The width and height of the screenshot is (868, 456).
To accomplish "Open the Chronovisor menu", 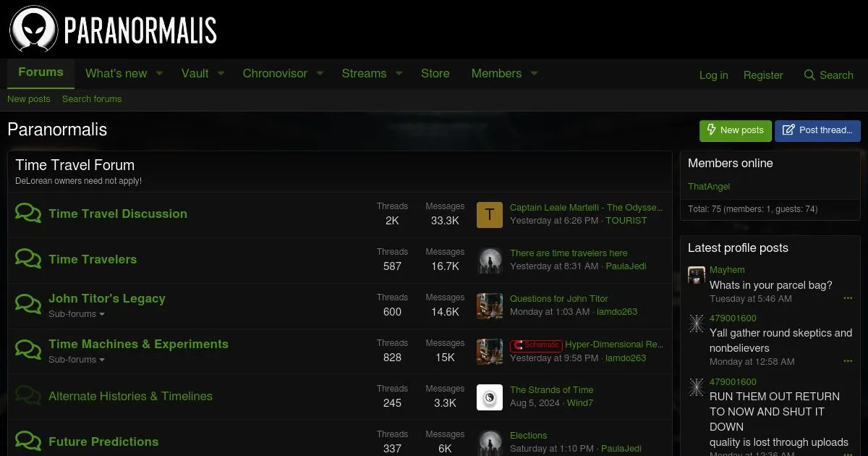I will (275, 73).
